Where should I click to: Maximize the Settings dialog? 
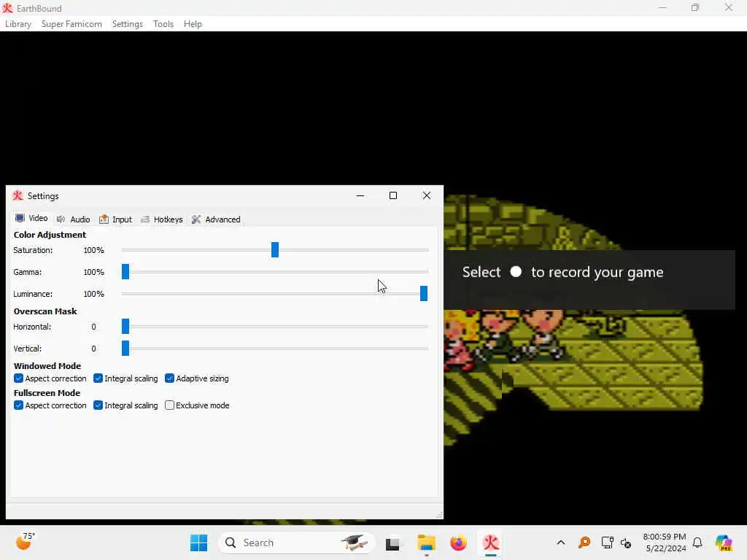(393, 195)
